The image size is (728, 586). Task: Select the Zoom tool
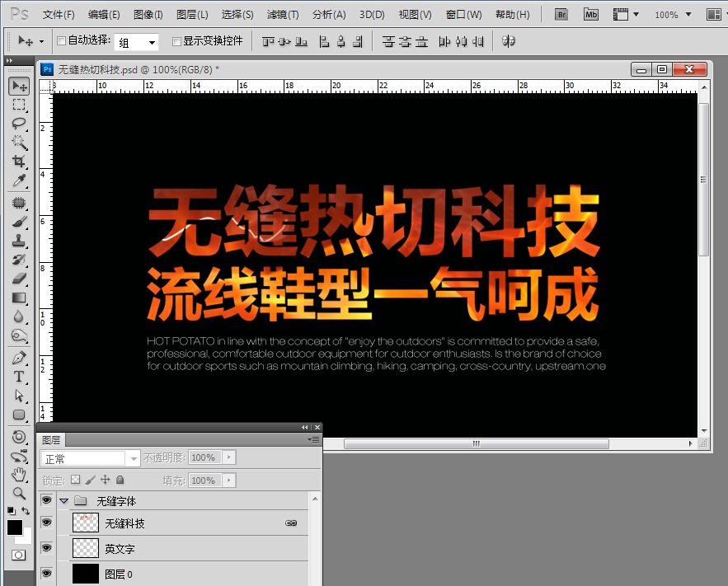[x=19, y=493]
